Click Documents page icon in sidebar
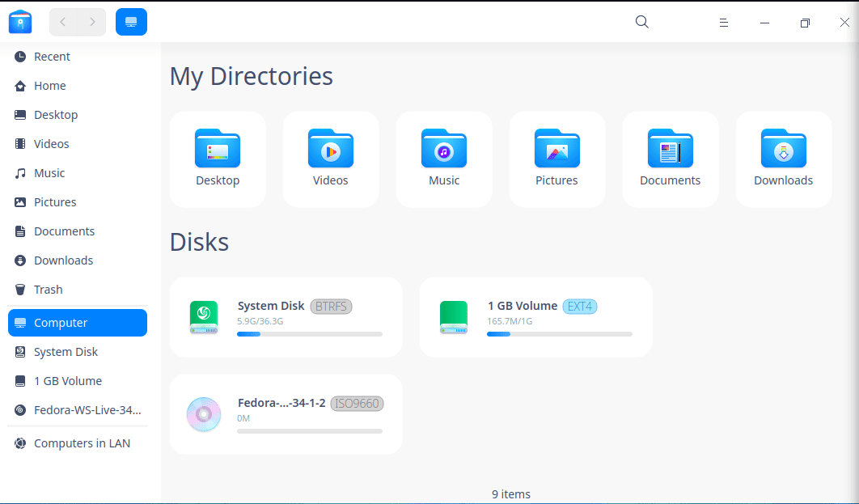 [20, 231]
